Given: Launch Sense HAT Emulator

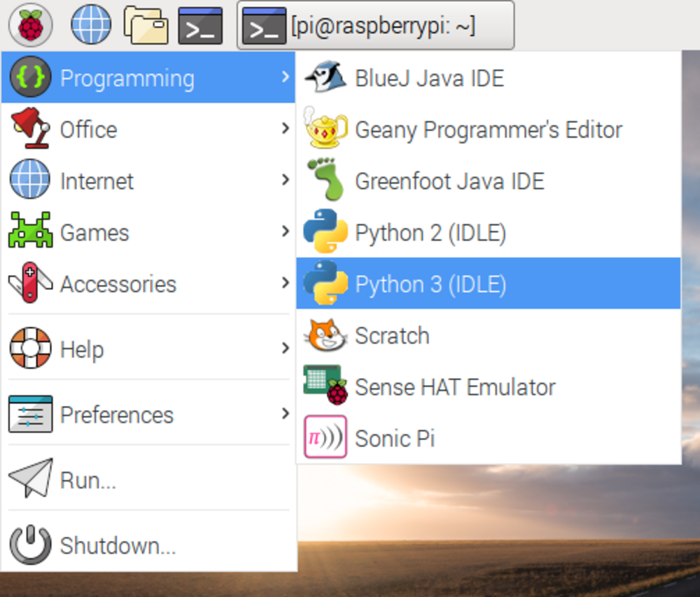Looking at the screenshot, I should [489, 386].
